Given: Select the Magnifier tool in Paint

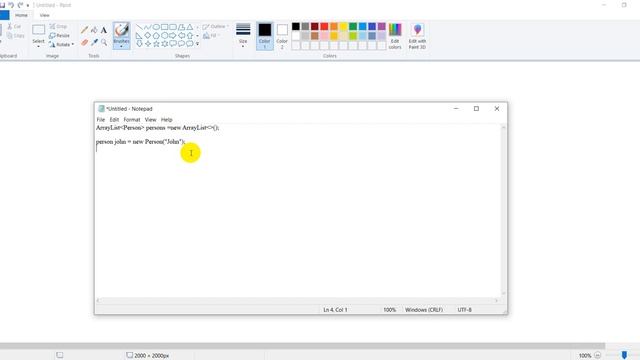Looking at the screenshot, I should tap(104, 42).
